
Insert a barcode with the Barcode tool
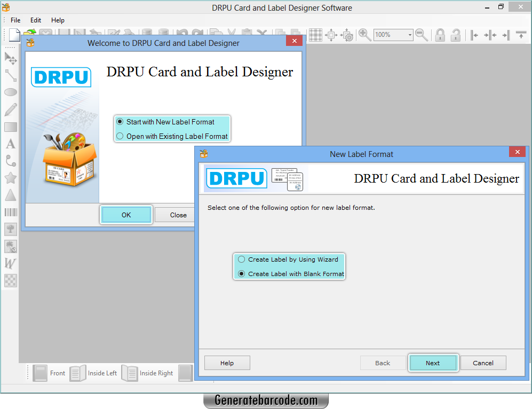click(x=11, y=213)
